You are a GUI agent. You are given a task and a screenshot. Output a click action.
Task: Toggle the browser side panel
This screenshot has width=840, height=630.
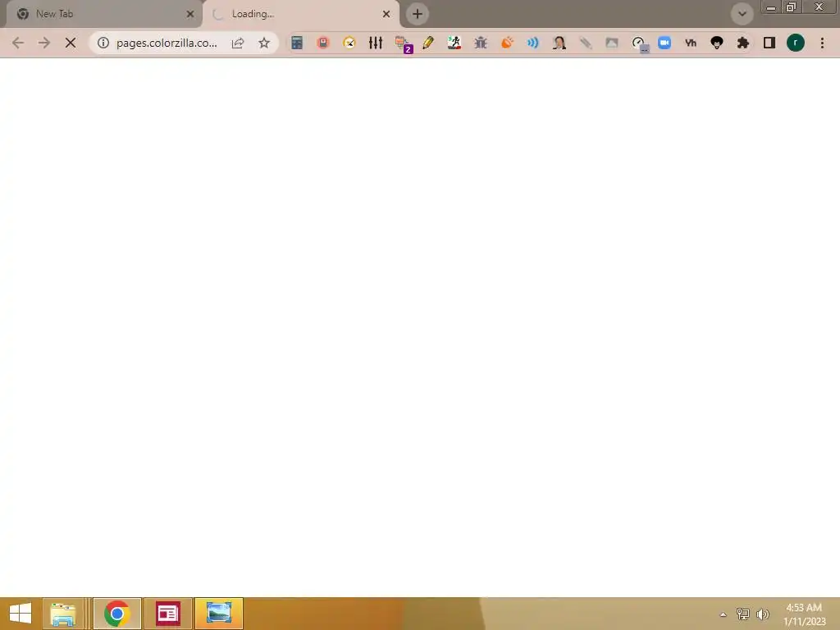coord(769,43)
